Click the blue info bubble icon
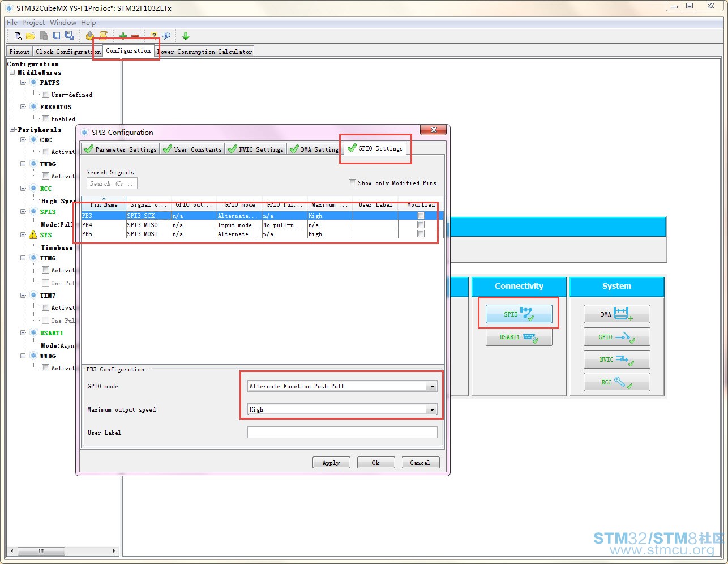The image size is (728, 564). 166,36
